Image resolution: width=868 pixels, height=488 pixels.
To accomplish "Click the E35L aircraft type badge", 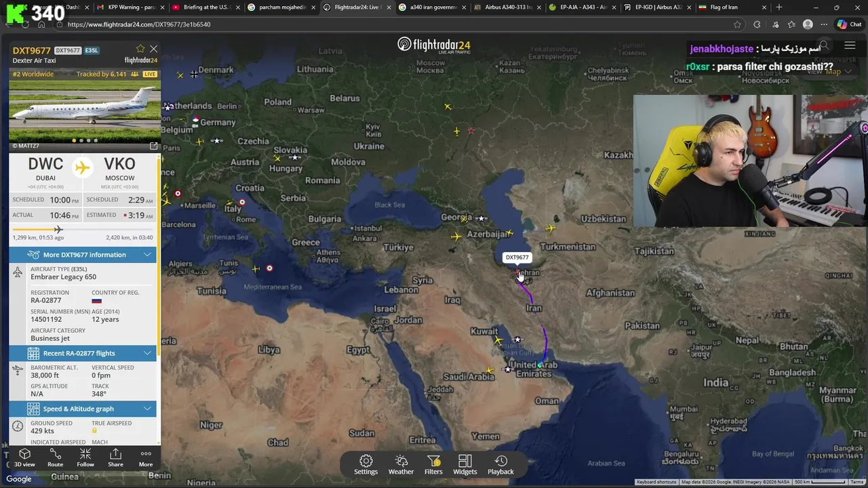I will (92, 51).
